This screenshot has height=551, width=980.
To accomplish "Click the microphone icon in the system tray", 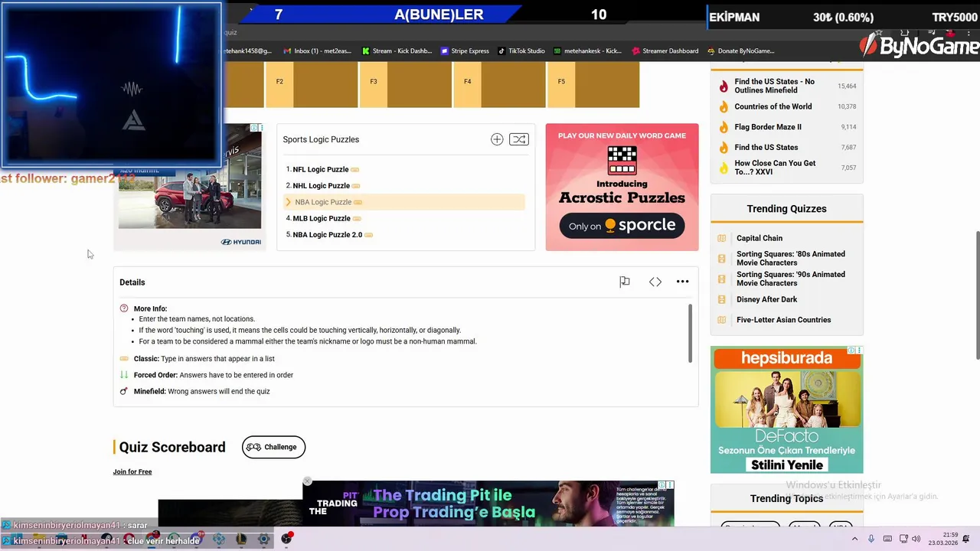I will pos(871,539).
